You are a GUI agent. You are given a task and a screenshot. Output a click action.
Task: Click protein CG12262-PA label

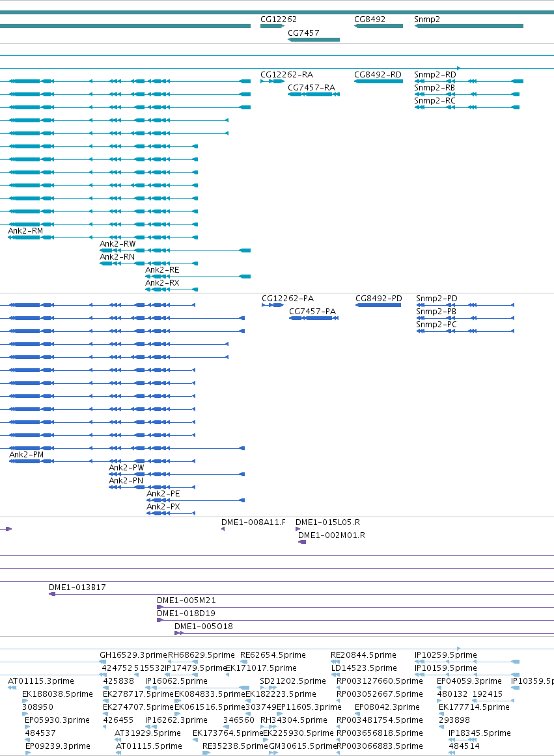[x=288, y=299]
